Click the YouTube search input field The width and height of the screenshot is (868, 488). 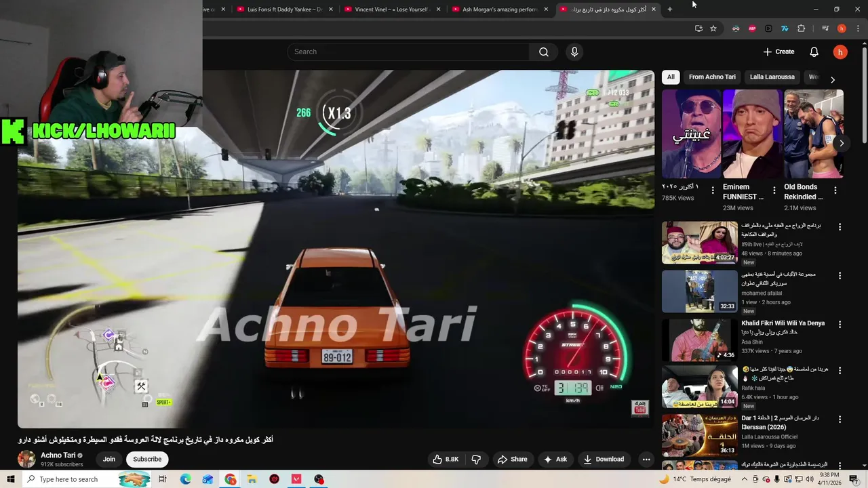tap(409, 52)
